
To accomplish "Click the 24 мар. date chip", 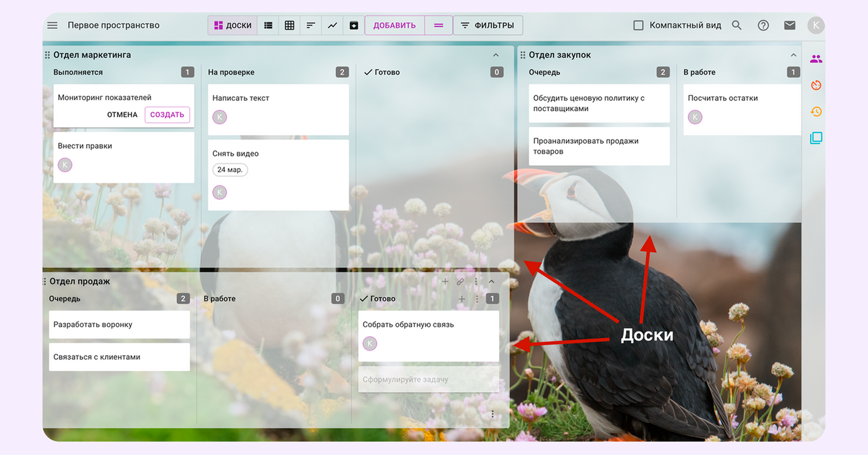I will click(x=230, y=170).
